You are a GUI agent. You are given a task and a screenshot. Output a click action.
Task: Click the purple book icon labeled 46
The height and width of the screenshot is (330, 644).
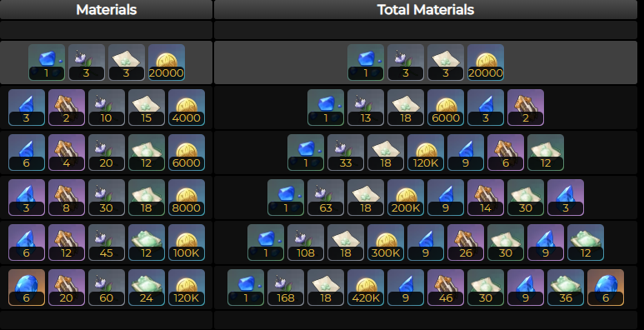click(x=446, y=287)
